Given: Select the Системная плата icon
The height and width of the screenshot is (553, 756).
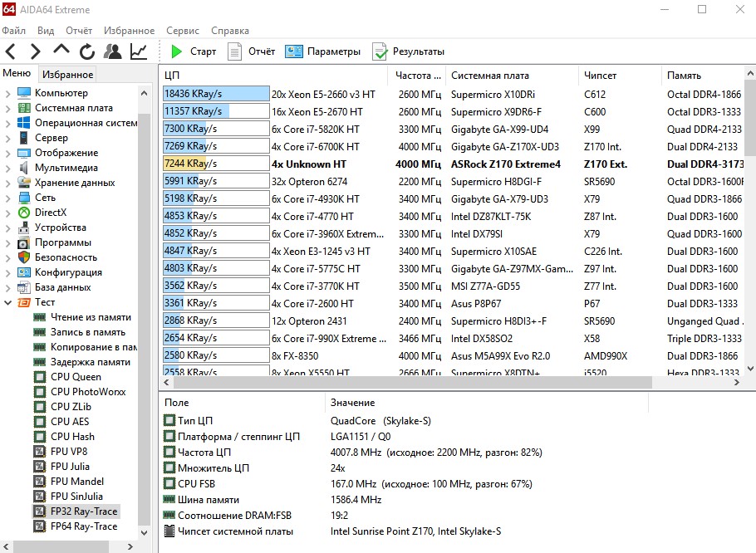Looking at the screenshot, I should (x=23, y=108).
